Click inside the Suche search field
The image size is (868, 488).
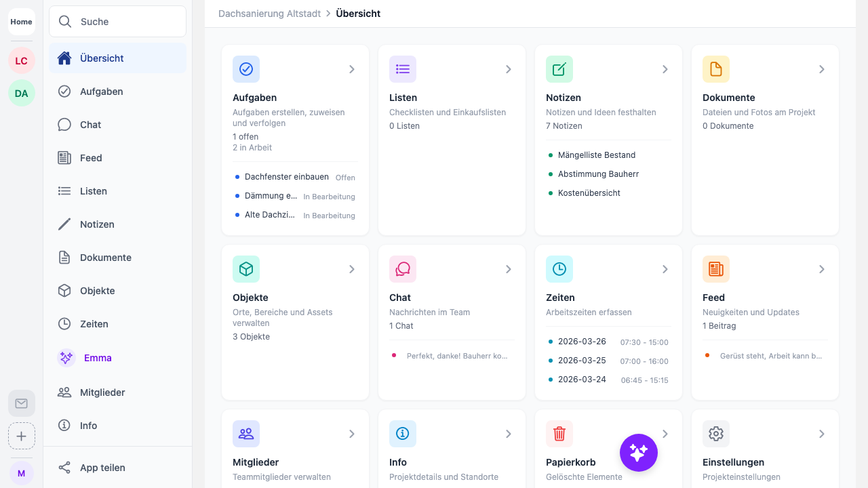click(x=117, y=21)
